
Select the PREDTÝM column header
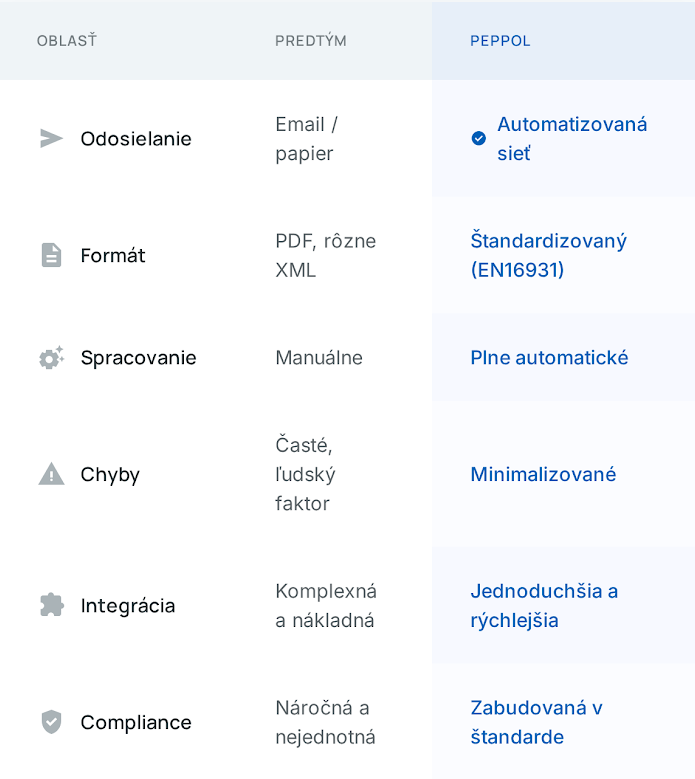coord(311,41)
